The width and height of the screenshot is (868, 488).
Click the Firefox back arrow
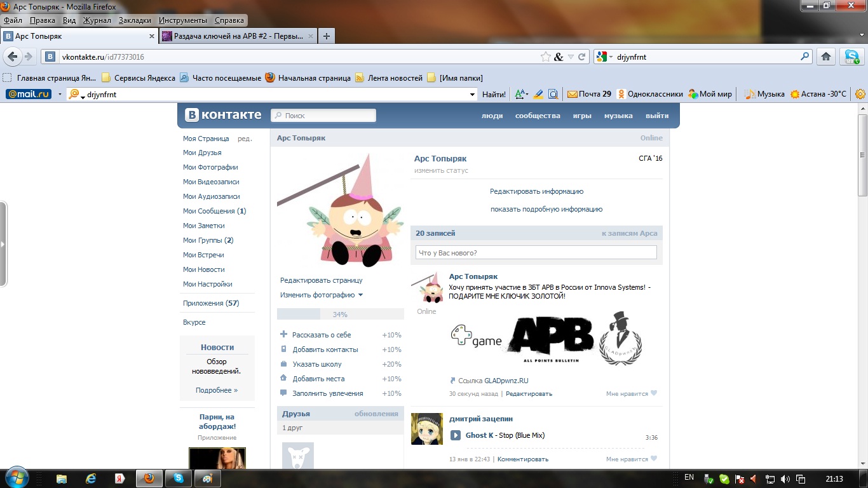pyautogui.click(x=13, y=57)
